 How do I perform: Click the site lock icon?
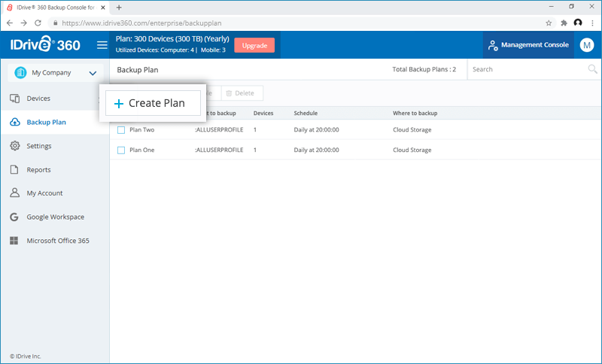click(x=55, y=23)
